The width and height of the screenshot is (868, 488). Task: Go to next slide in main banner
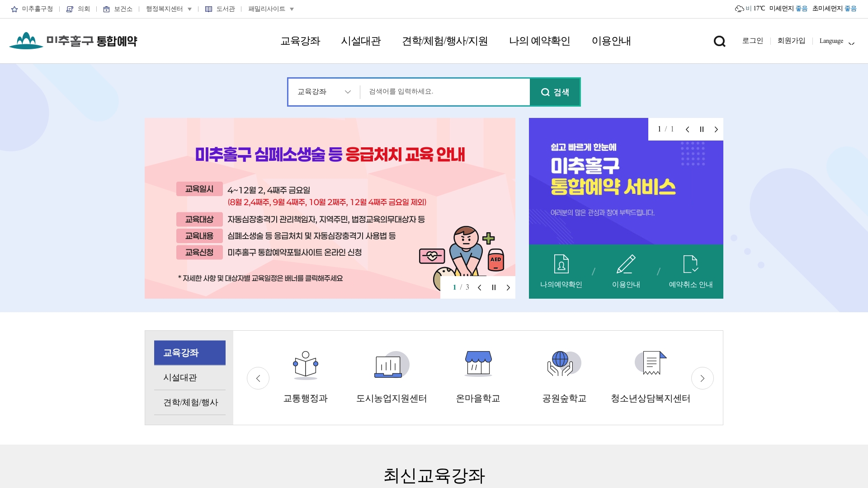coord(508,287)
